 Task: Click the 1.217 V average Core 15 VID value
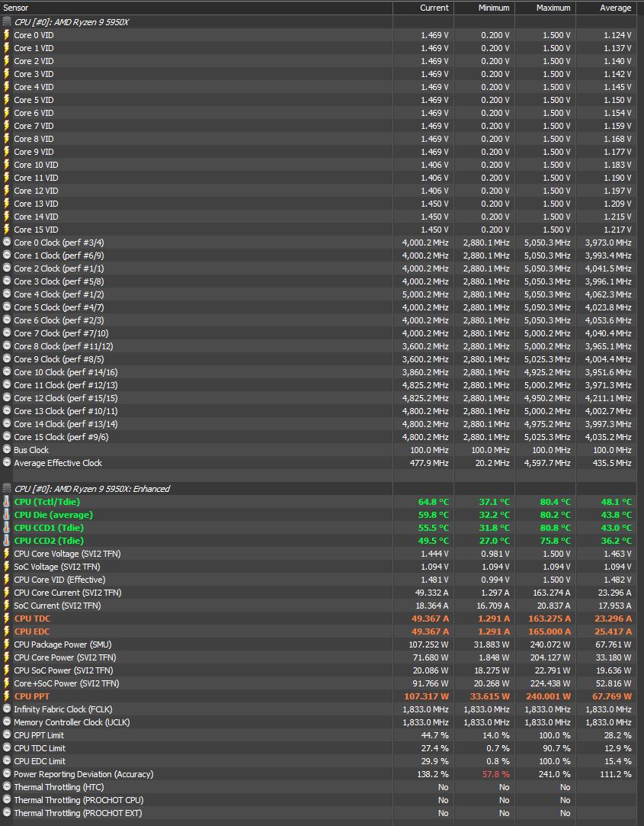pyautogui.click(x=617, y=229)
